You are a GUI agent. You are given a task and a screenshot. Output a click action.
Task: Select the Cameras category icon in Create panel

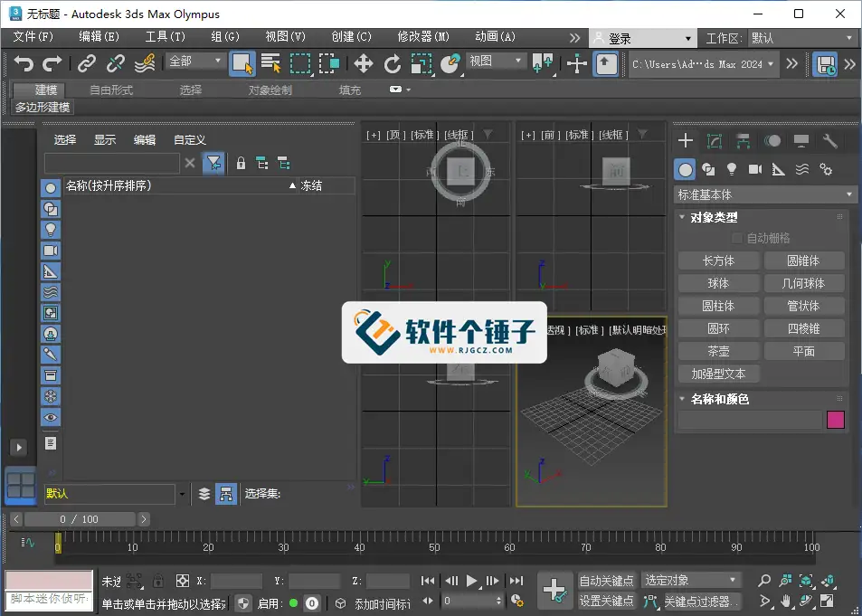755,168
